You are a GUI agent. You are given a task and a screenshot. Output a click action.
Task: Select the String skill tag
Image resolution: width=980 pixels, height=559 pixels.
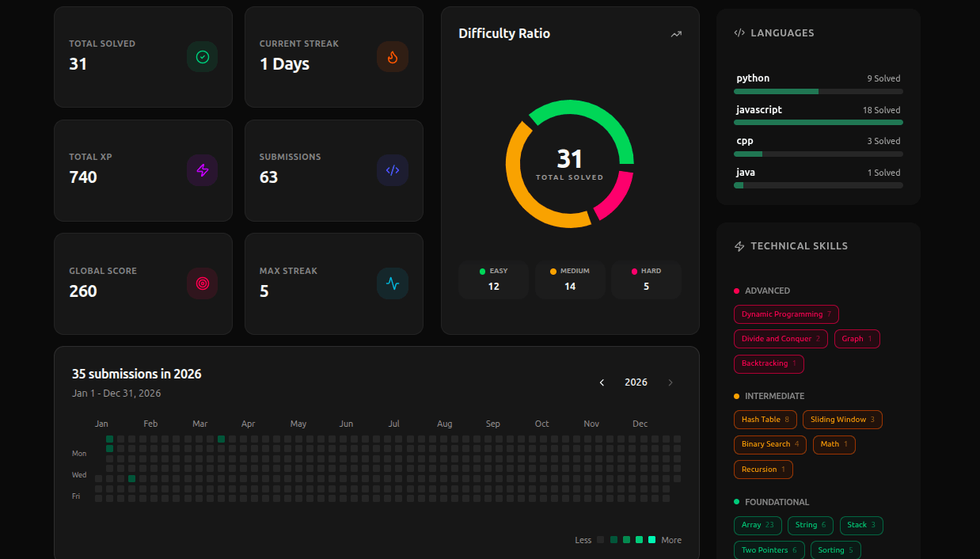tap(811, 525)
